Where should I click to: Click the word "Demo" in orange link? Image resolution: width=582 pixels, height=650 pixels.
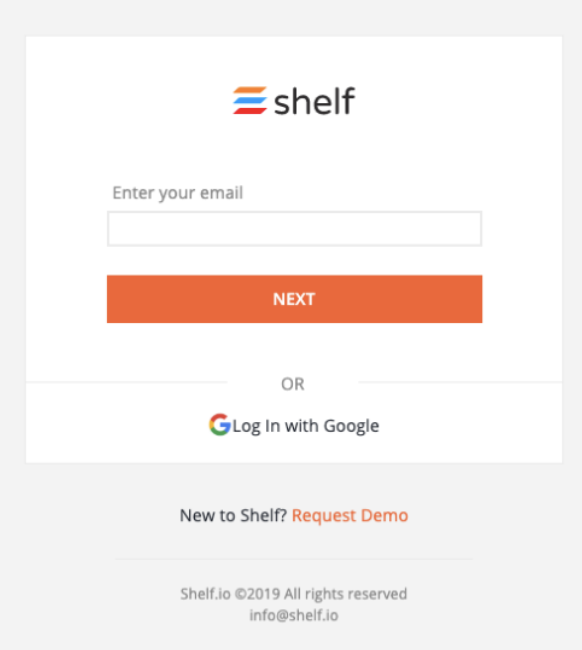tap(385, 516)
